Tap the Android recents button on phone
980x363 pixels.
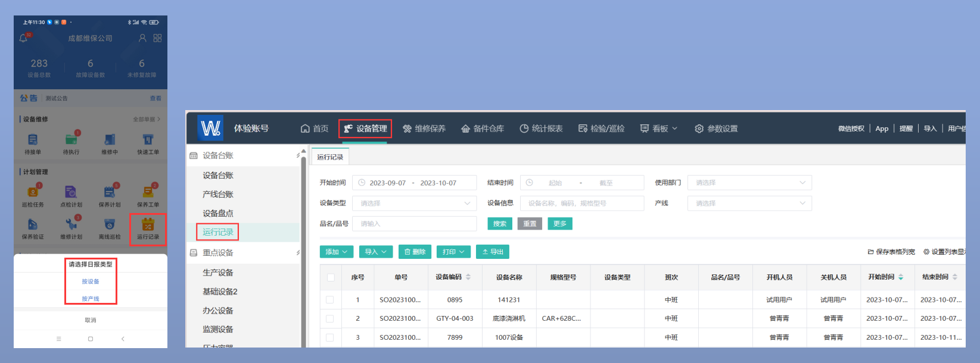click(x=58, y=339)
